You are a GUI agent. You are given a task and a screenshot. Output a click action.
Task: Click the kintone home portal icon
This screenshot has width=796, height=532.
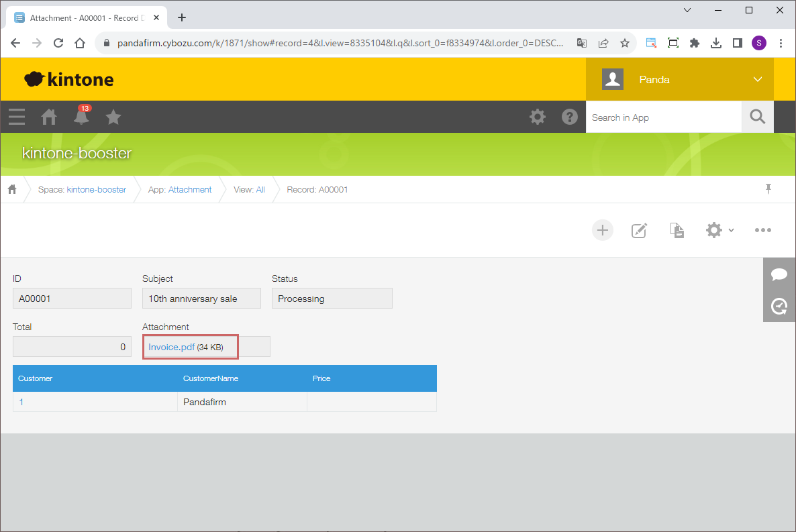click(49, 117)
